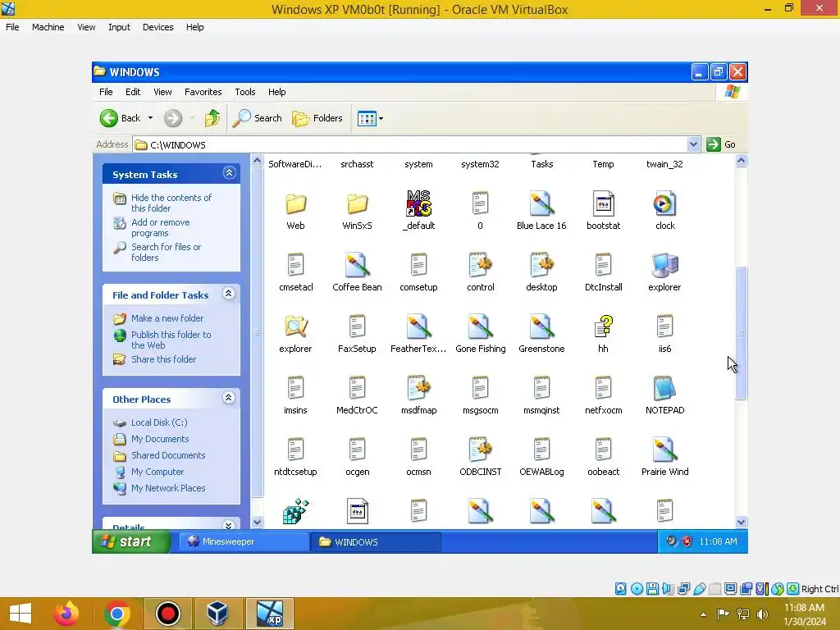Open the Back button history dropdown
840x630 pixels.
click(151, 118)
